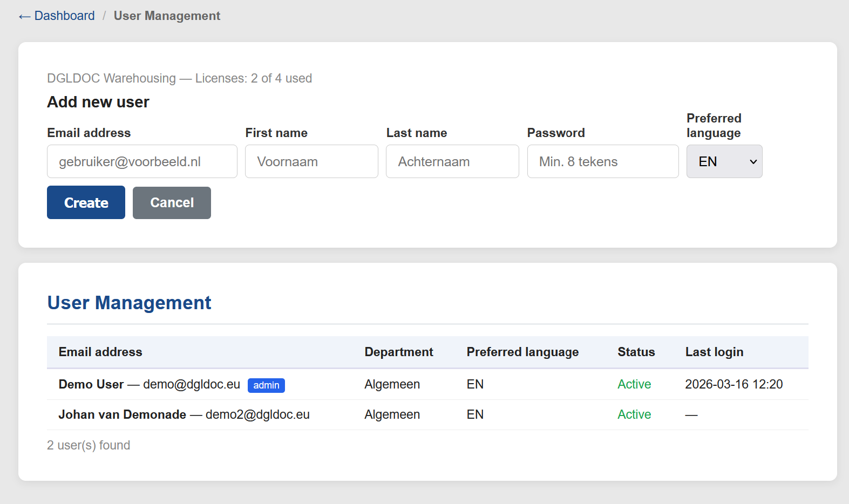Click the Password input field

pos(602,161)
